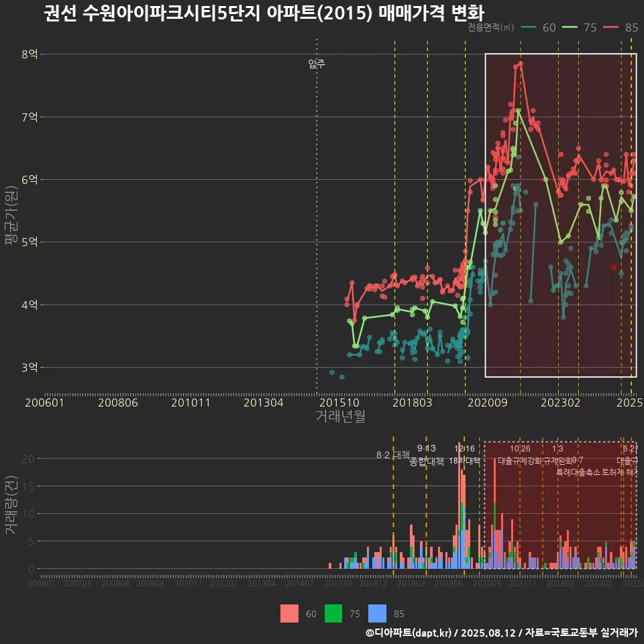Screen dimensions: 644x644
Task: Click the blue 85 swatch in bottom legend
Action: point(377,614)
